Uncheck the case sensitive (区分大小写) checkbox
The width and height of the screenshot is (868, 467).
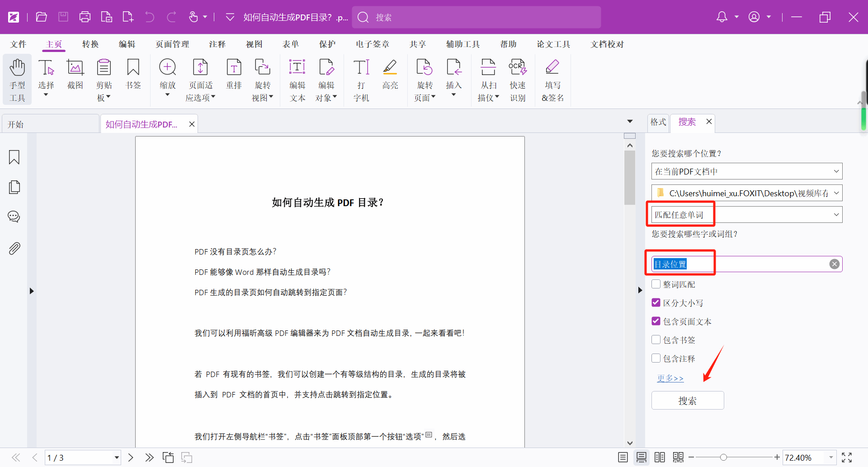pyautogui.click(x=656, y=303)
